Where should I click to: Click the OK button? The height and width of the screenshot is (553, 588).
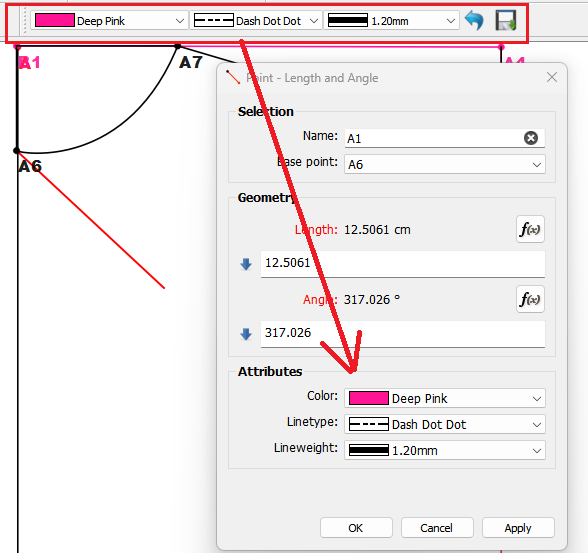[356, 528]
